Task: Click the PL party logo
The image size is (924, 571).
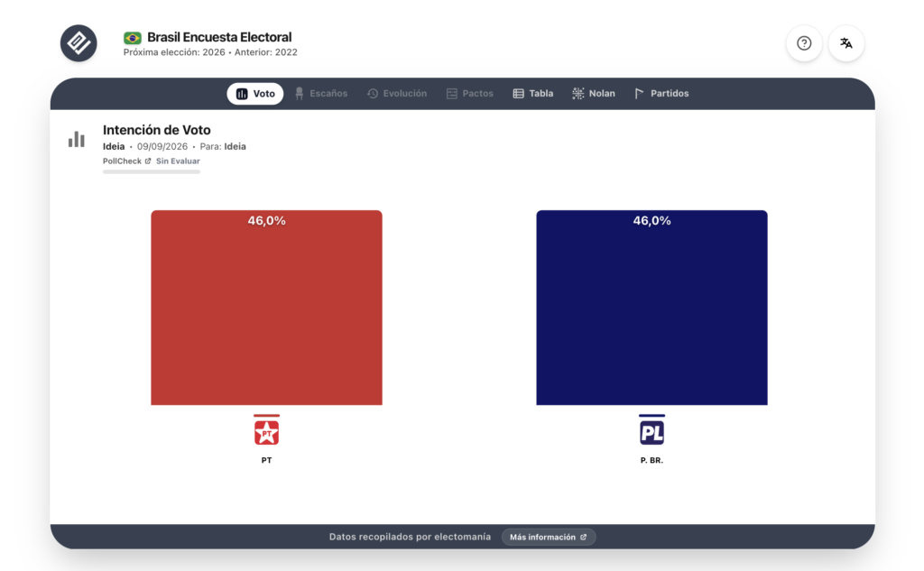Action: click(x=651, y=432)
